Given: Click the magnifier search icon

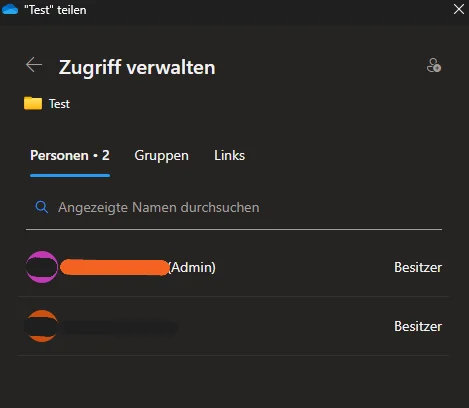Looking at the screenshot, I should point(42,207).
